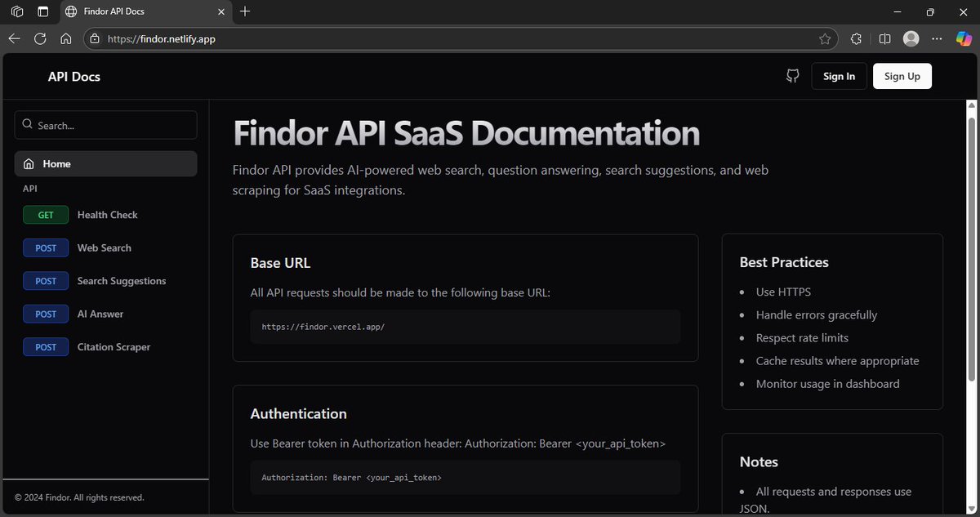Click the Home icon in sidebar

click(29, 164)
